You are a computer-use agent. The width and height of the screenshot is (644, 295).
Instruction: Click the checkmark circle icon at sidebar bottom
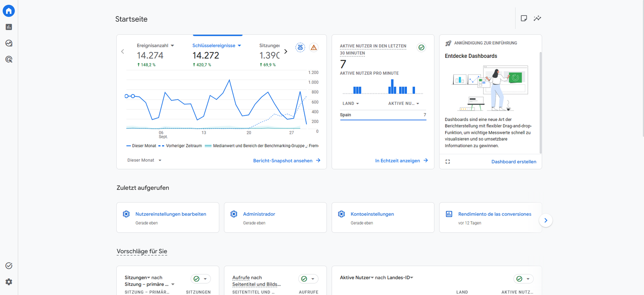(9, 266)
